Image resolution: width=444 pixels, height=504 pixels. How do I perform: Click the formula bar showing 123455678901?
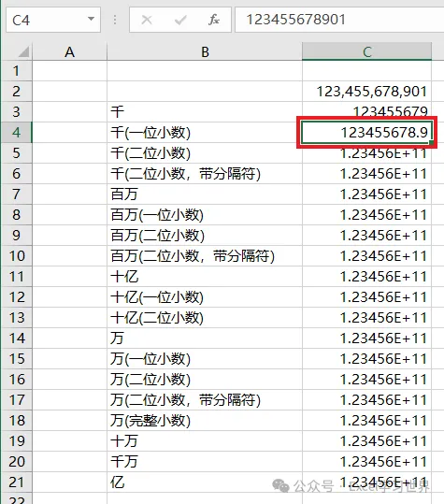pos(339,20)
